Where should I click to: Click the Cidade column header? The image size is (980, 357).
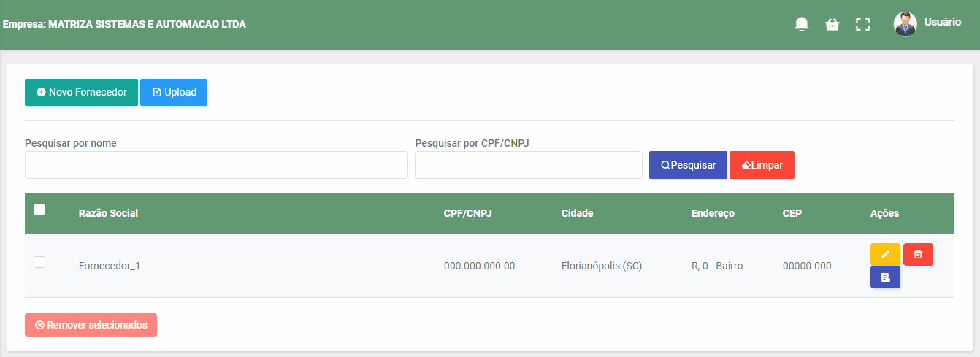click(x=577, y=213)
